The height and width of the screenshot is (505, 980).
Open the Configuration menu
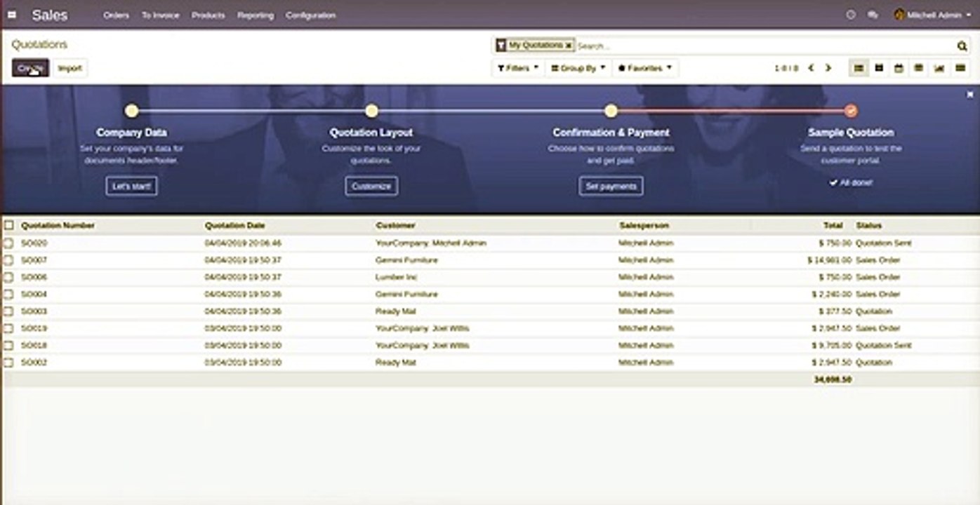coord(310,15)
